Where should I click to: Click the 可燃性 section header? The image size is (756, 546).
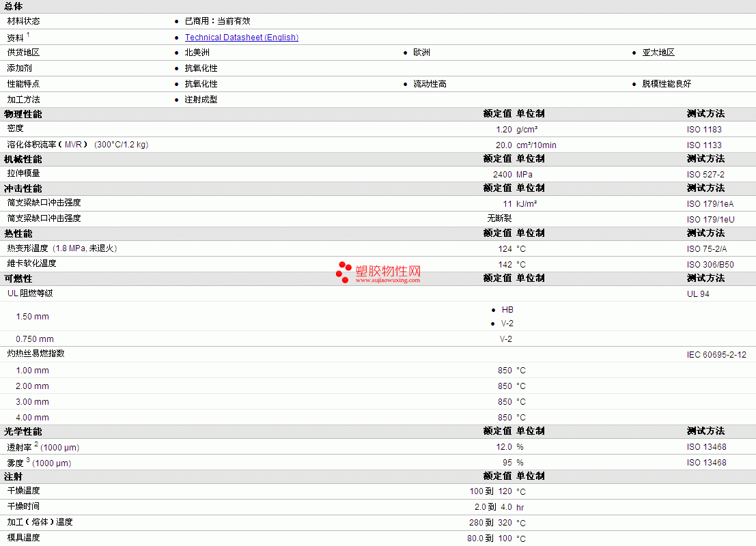click(18, 279)
